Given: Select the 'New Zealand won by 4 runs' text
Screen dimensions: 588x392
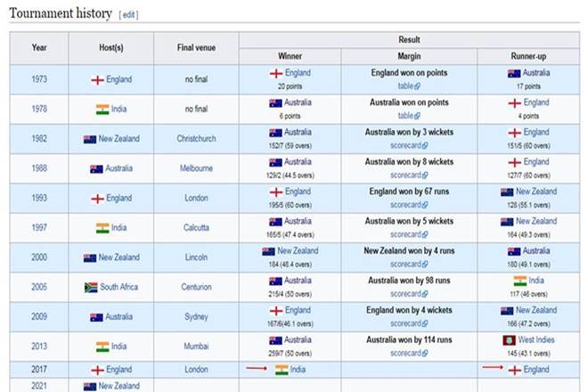Looking at the screenshot, I should click(x=409, y=250).
